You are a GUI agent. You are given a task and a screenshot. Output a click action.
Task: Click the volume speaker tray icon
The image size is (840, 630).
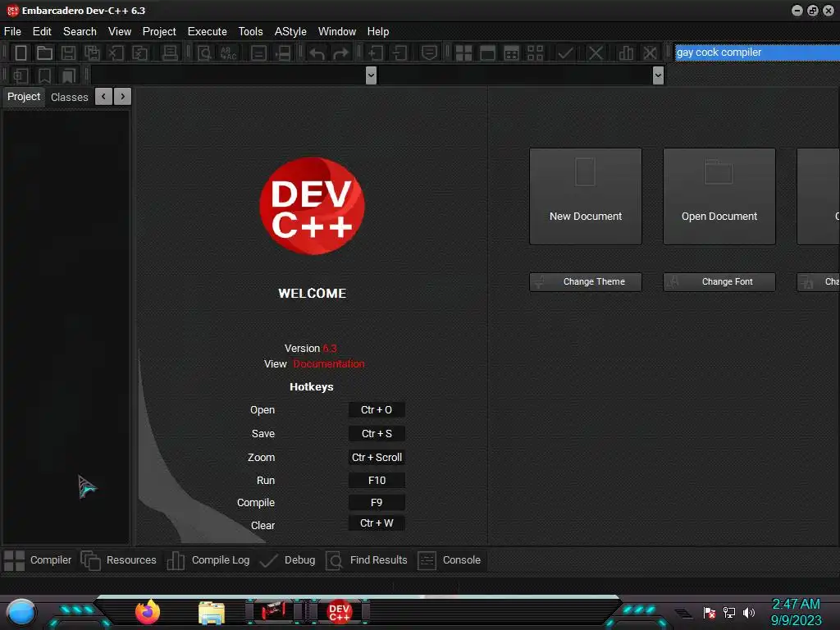click(749, 612)
